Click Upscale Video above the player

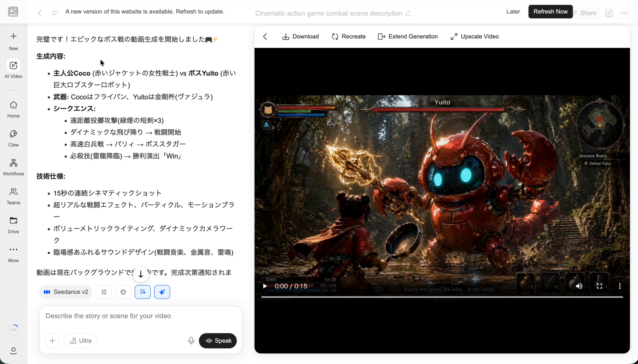click(x=474, y=37)
